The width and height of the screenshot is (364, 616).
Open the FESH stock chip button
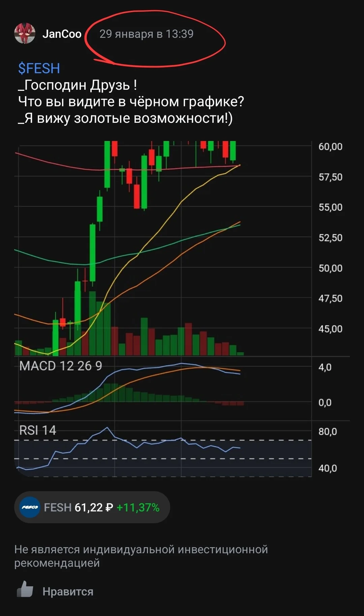pos(92,507)
